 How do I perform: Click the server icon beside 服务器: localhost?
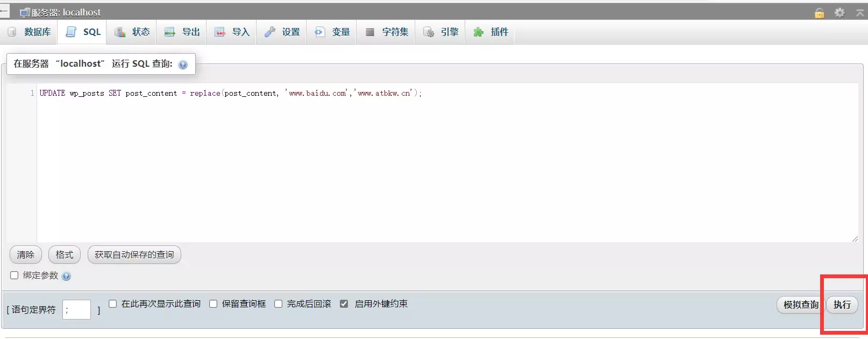(25, 12)
